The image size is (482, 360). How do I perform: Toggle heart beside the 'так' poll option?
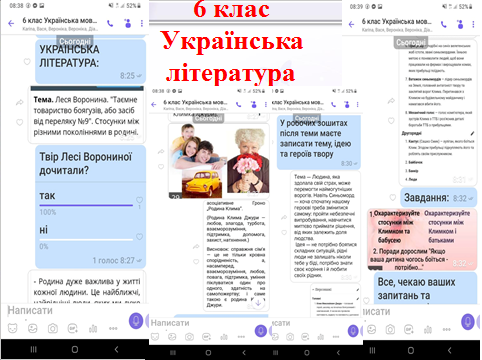pyautogui.click(x=139, y=200)
